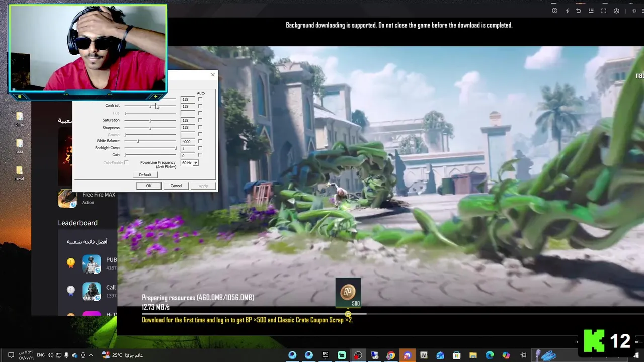This screenshot has width=644, height=362.
Task: Click the taskbar clock and date
Action: 26,355
